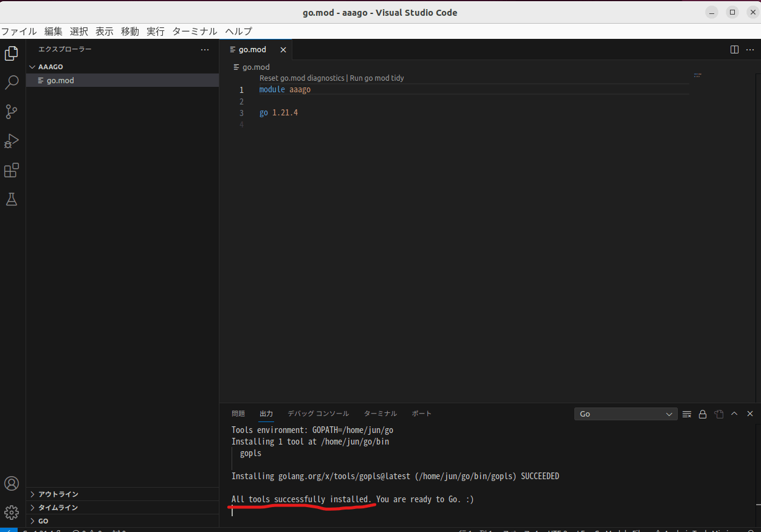Click the 'go 1.21.4' code line
The image size is (761, 532).
(x=278, y=113)
